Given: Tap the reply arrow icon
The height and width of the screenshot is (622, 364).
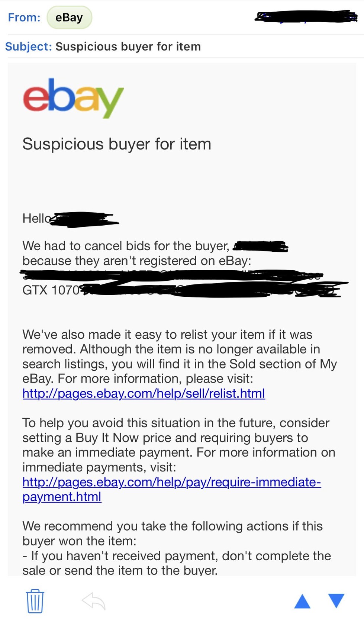Looking at the screenshot, I should coord(93,601).
